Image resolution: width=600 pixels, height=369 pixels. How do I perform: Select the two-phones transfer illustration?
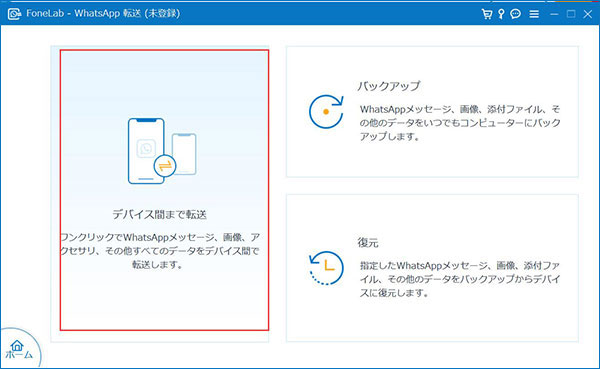pos(162,151)
